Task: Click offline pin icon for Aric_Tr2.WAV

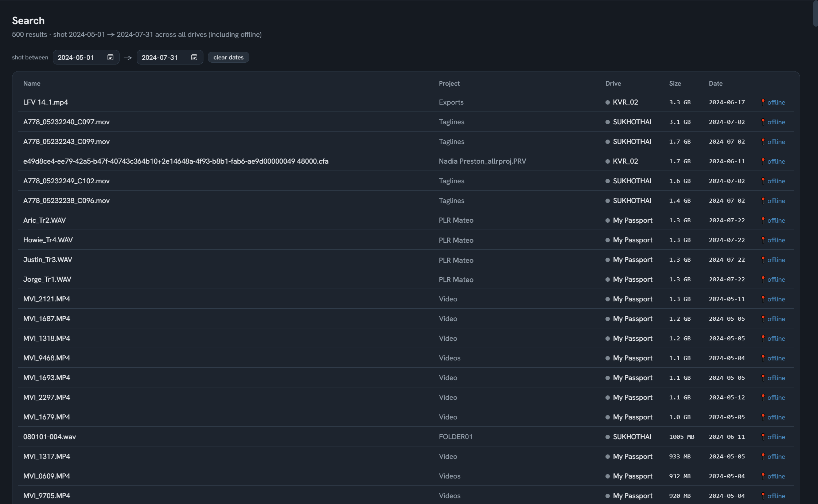Action: tap(763, 220)
